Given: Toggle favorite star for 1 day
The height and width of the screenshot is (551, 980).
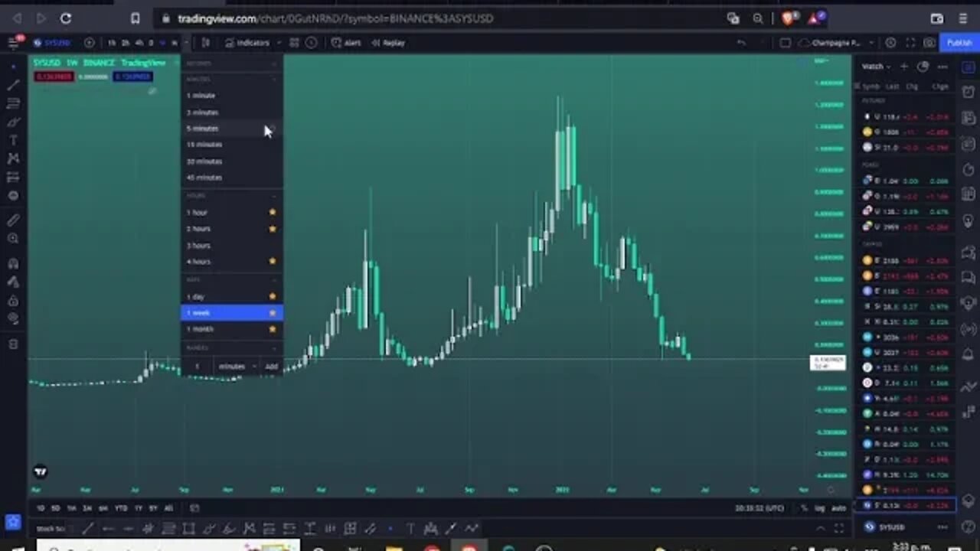Looking at the screenshot, I should (x=273, y=297).
